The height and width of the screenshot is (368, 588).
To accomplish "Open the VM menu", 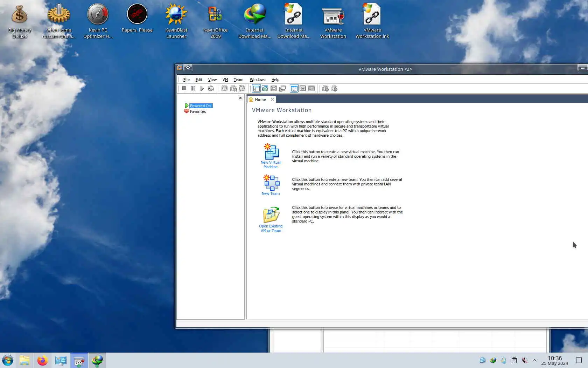I will coord(225,80).
